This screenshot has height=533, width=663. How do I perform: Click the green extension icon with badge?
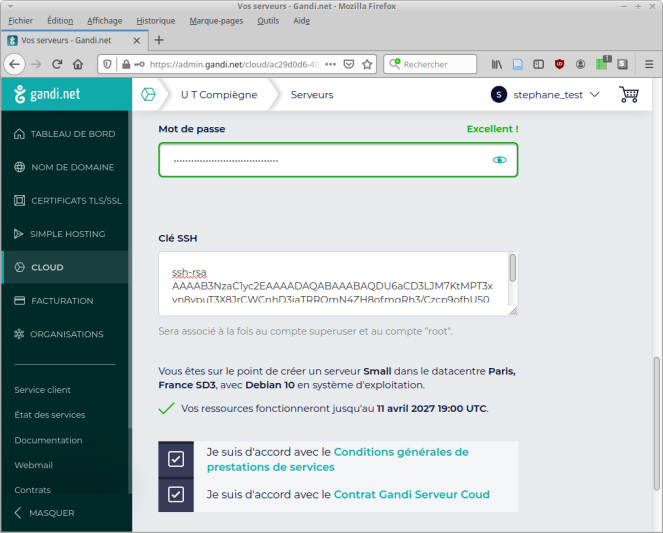click(603, 63)
